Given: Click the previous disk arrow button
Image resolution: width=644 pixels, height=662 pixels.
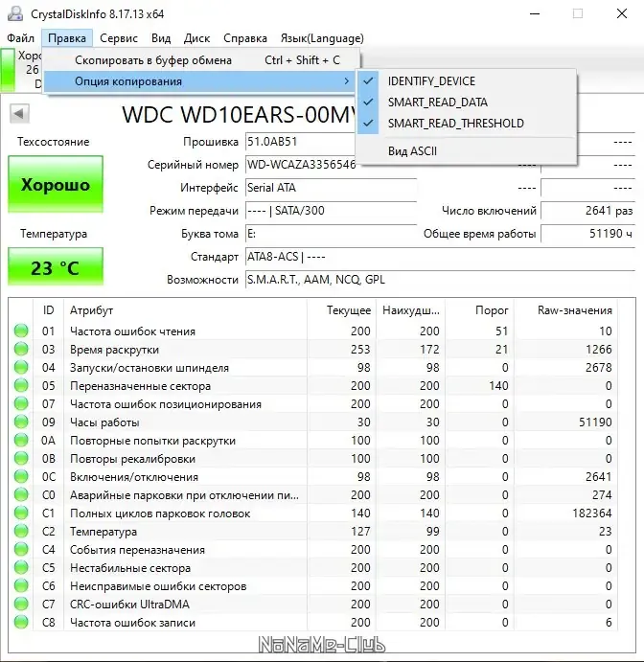Looking at the screenshot, I should coord(19,114).
